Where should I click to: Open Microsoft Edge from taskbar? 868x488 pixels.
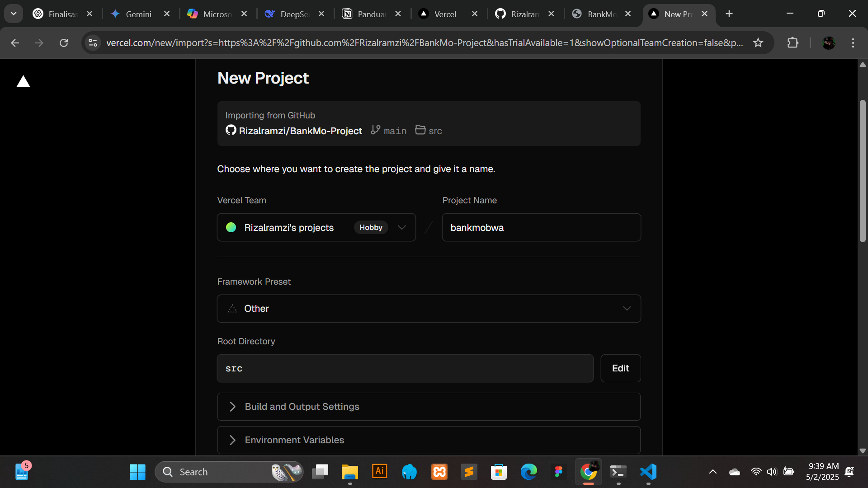click(x=529, y=472)
